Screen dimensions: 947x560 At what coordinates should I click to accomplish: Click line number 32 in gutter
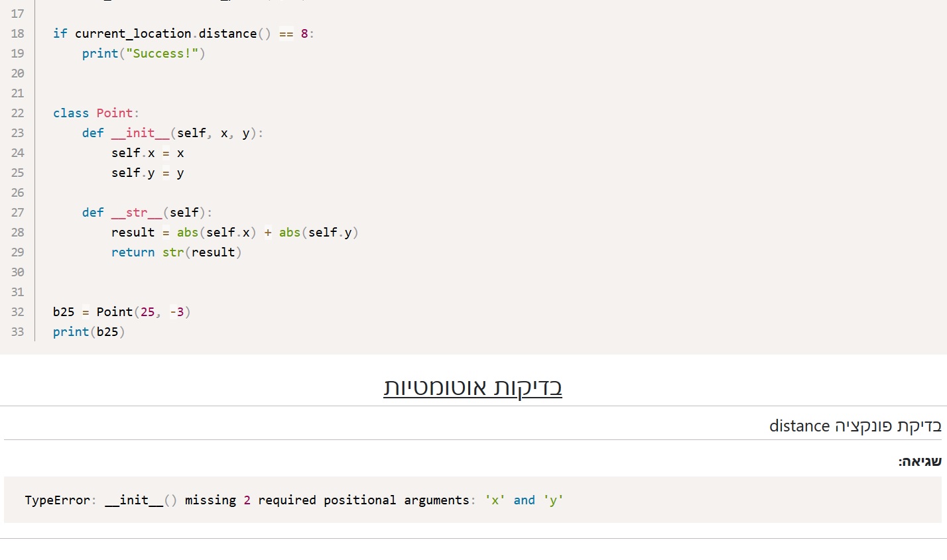pyautogui.click(x=17, y=311)
